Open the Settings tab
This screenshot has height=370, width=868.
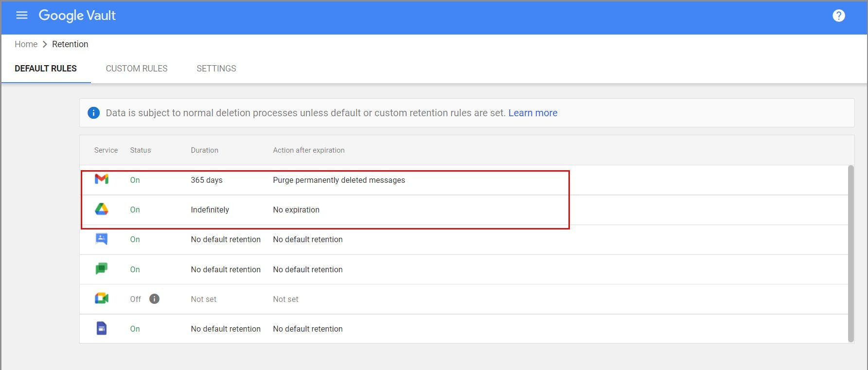point(216,69)
